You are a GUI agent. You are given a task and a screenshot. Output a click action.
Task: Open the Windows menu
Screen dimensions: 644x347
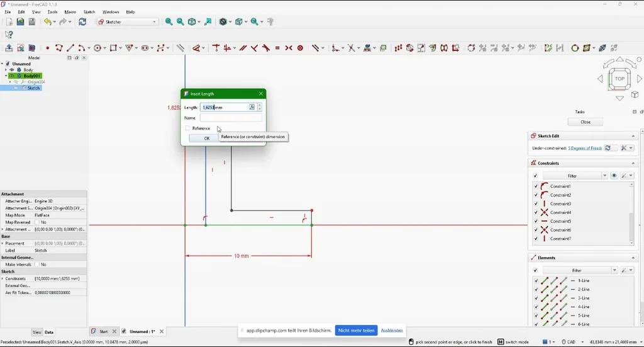click(x=111, y=12)
